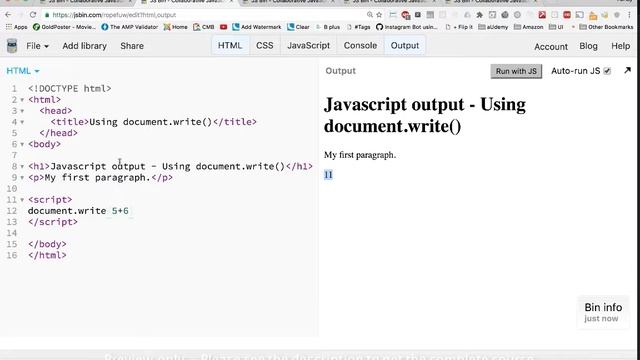Open the Home bookmark
Viewport: 640px width, 360px height.
tap(176, 27)
